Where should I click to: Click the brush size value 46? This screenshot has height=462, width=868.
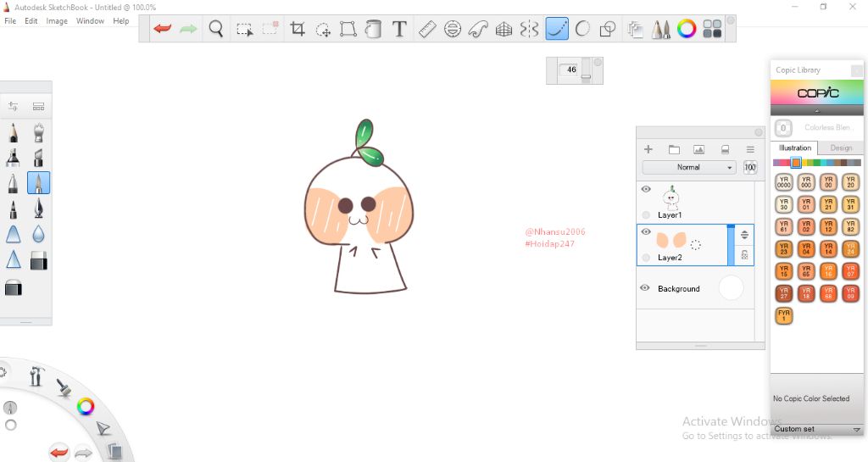point(570,70)
